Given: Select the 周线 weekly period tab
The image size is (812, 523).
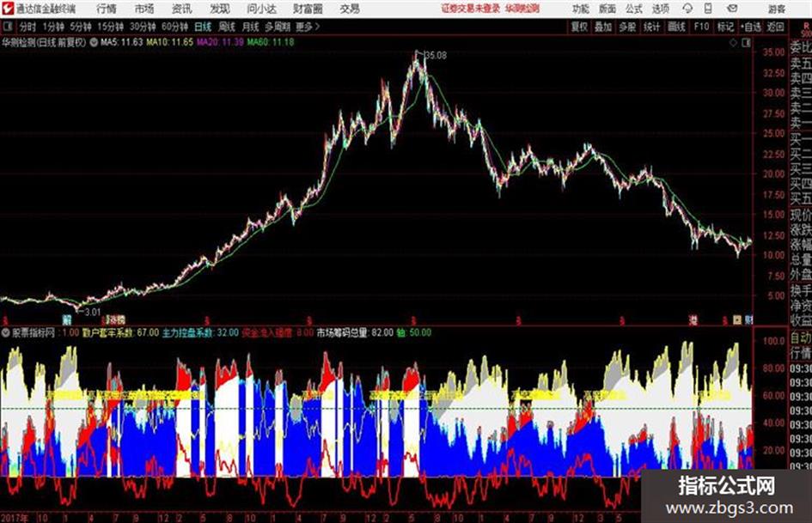Looking at the screenshot, I should click(227, 27).
